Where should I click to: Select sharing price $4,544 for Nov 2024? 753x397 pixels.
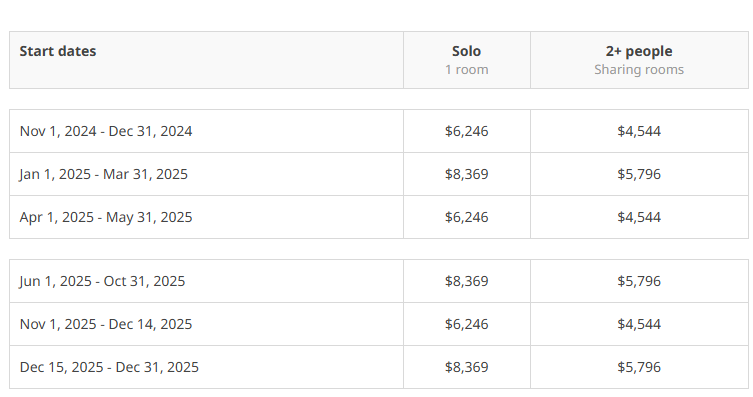tap(639, 131)
